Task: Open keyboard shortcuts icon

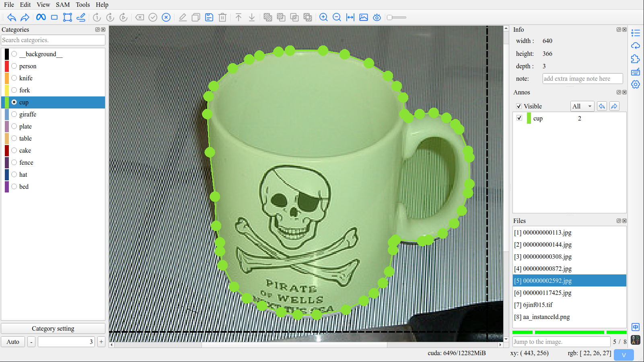Action: coord(636,72)
